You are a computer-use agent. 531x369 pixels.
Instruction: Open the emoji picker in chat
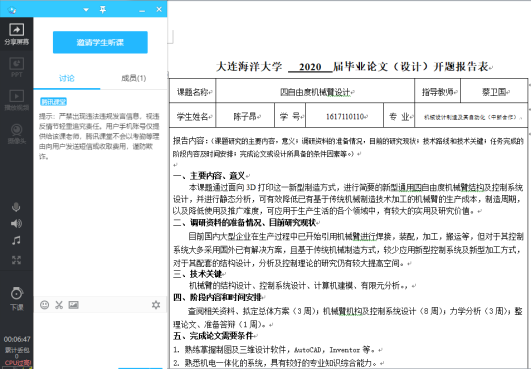44,305
